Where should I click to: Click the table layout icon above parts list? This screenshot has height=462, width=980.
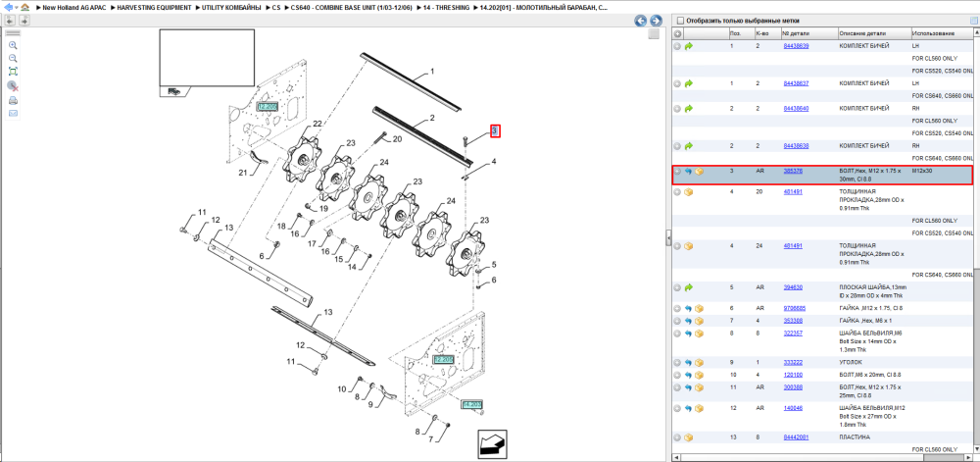(974, 21)
